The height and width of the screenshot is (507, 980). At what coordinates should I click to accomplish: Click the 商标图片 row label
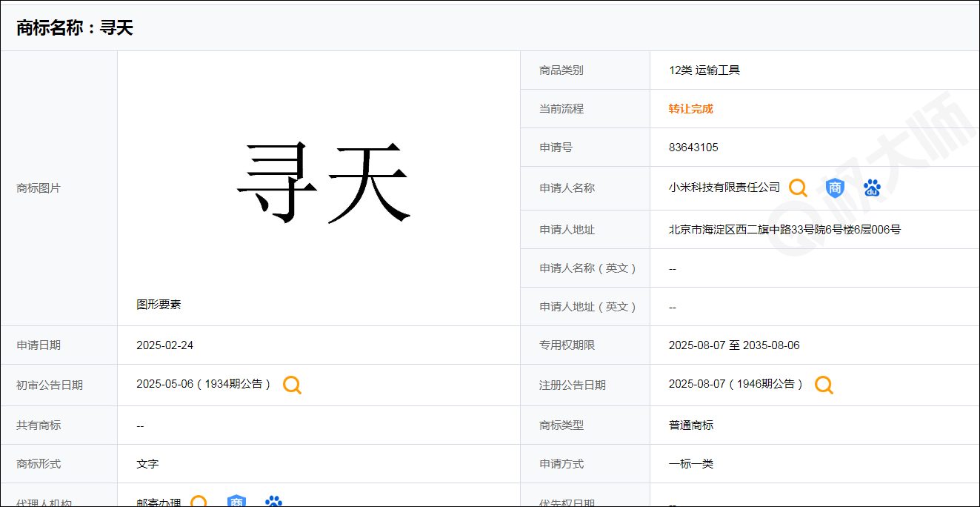[39, 188]
